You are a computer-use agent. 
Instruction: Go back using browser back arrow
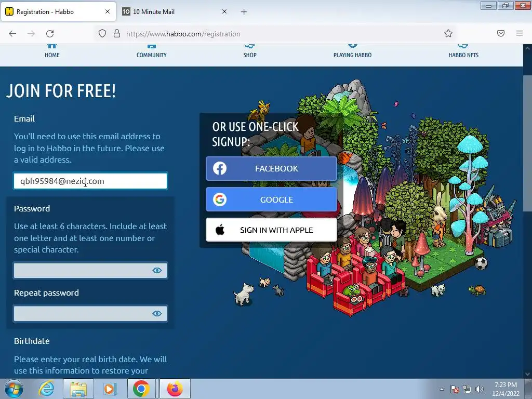pos(12,34)
